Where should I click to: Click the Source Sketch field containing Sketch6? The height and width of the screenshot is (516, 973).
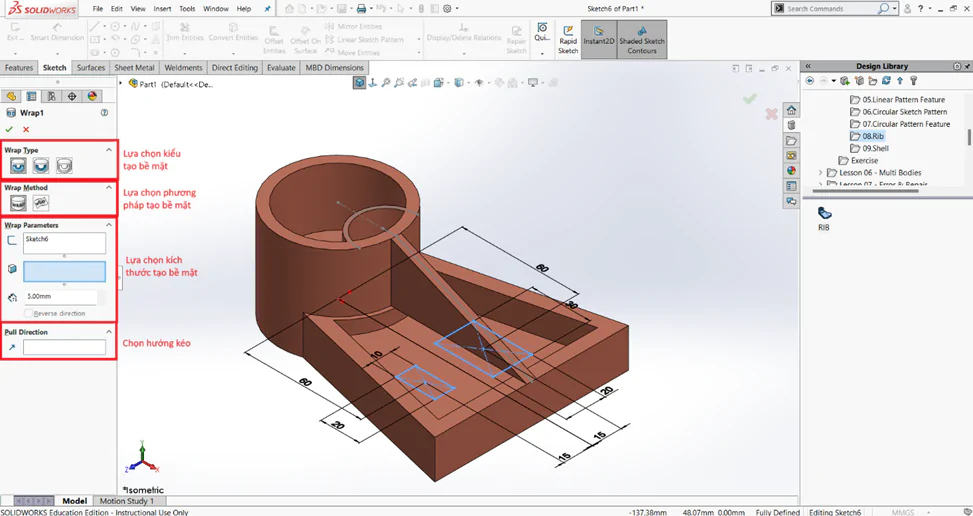pos(65,243)
